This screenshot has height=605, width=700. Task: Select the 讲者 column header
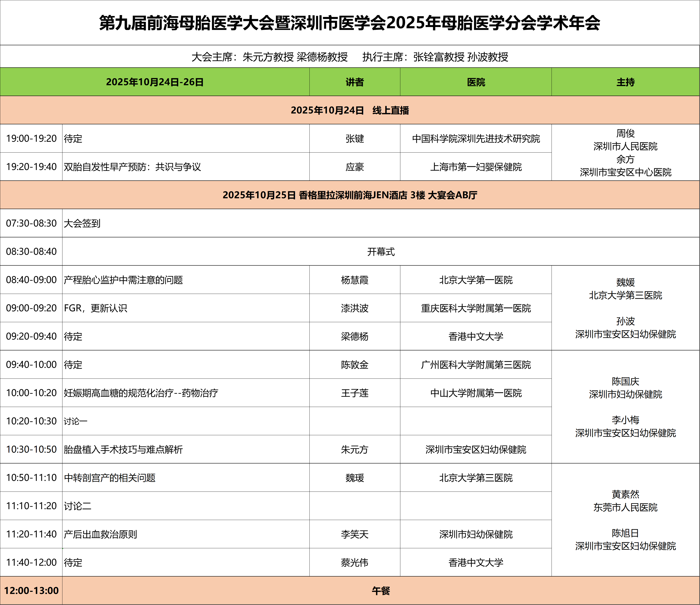click(x=355, y=81)
